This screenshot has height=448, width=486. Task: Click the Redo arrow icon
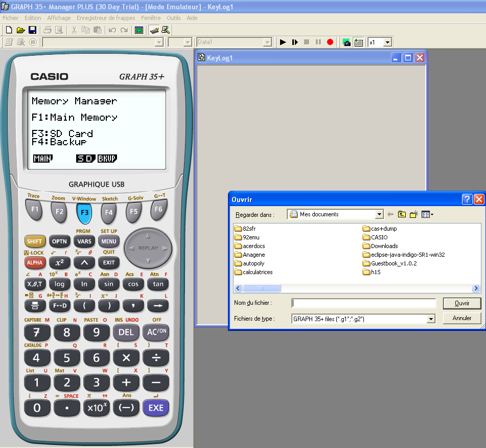(124, 30)
